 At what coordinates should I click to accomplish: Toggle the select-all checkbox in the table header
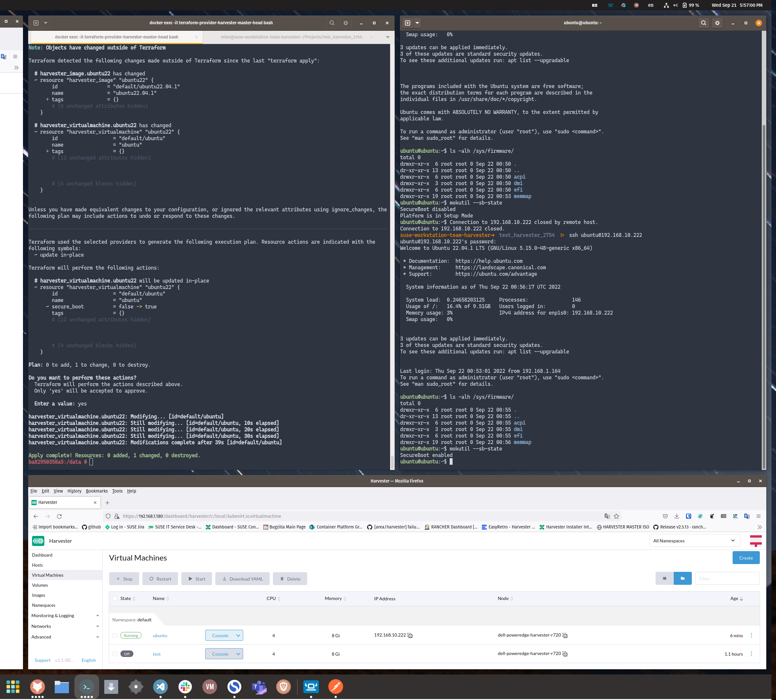pos(115,598)
